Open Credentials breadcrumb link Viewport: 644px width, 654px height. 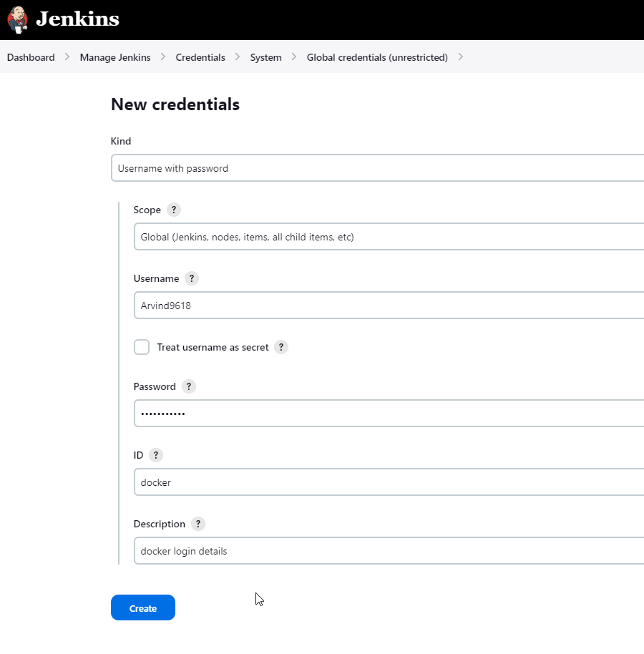coord(200,57)
